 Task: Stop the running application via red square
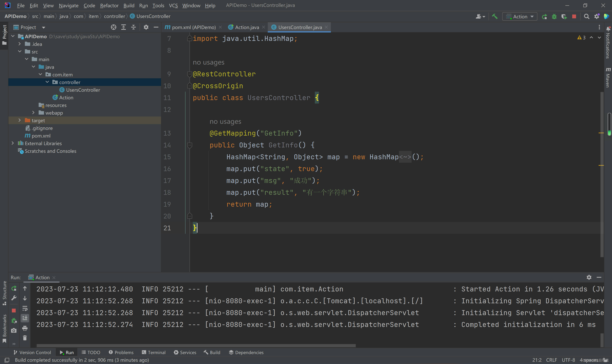point(574,16)
